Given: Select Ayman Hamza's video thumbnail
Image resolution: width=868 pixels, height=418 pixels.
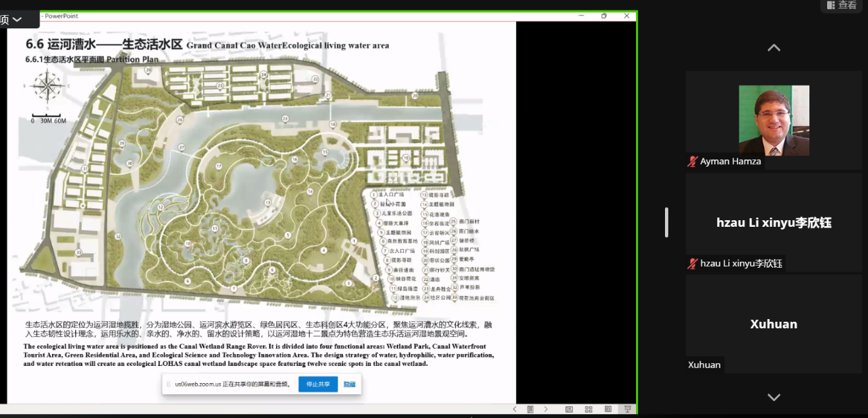Looking at the screenshot, I should tap(774, 120).
